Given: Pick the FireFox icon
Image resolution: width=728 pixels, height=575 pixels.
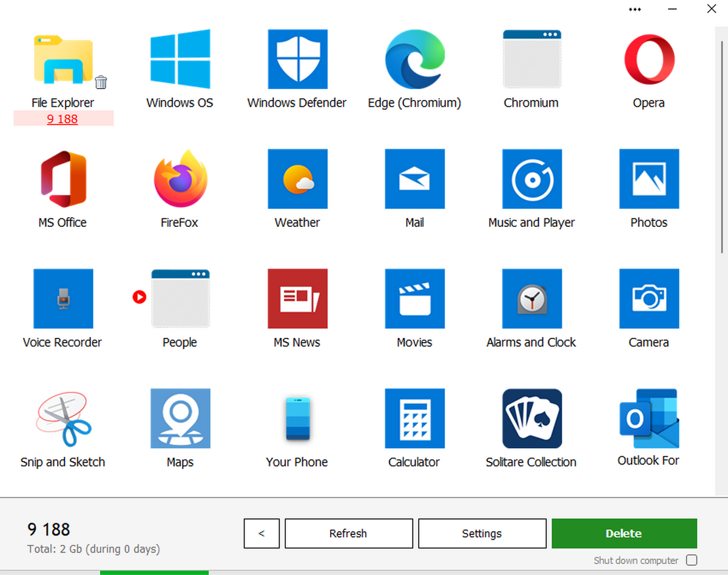Looking at the screenshot, I should 180,179.
